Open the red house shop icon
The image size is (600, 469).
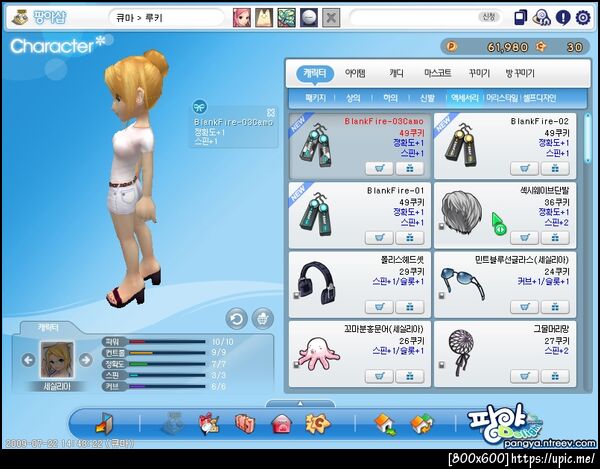281,424
